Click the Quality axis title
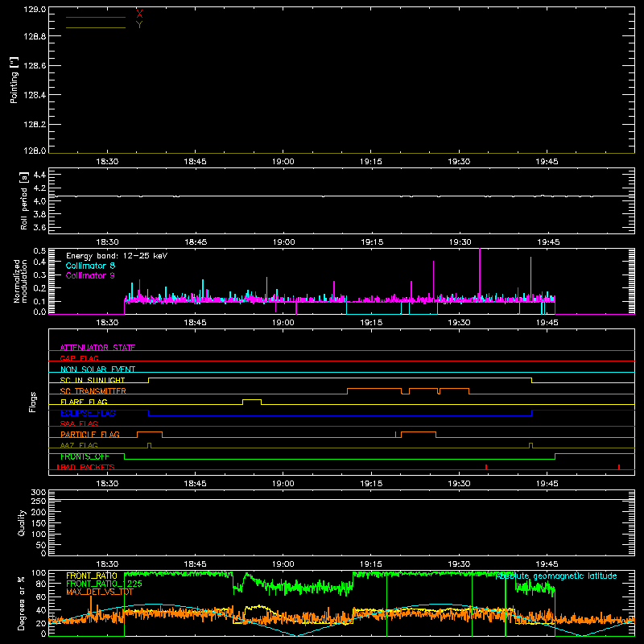Image resolution: width=644 pixels, height=644 pixels. 22,522
